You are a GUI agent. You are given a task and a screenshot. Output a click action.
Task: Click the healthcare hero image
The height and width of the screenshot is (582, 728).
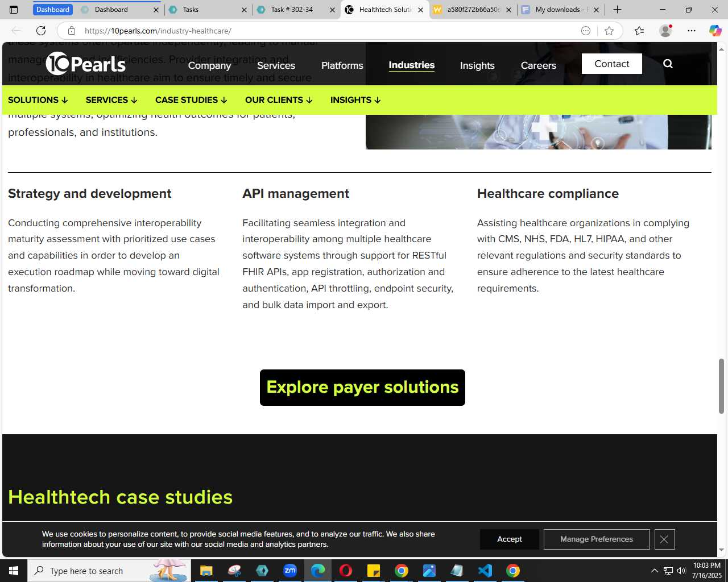[538, 132]
